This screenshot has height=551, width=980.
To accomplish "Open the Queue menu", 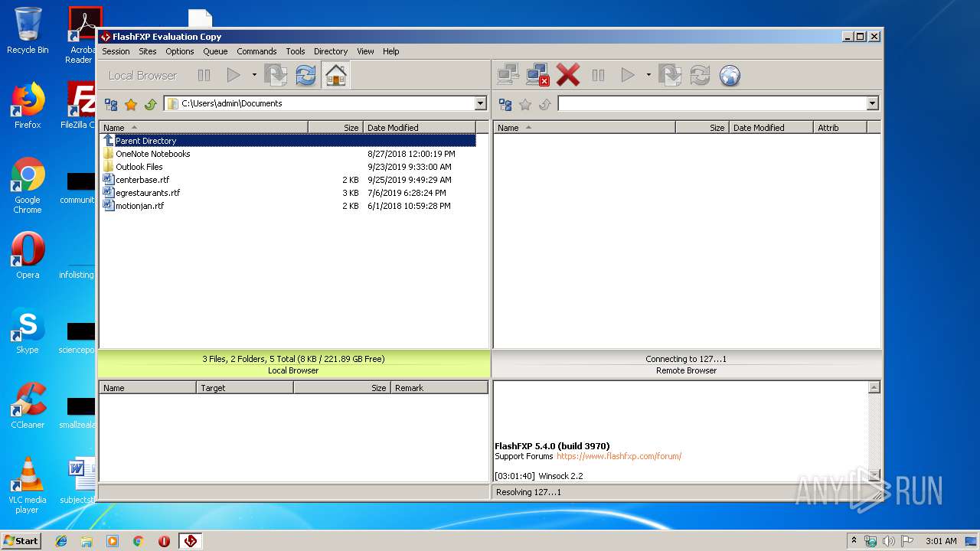I will (215, 51).
